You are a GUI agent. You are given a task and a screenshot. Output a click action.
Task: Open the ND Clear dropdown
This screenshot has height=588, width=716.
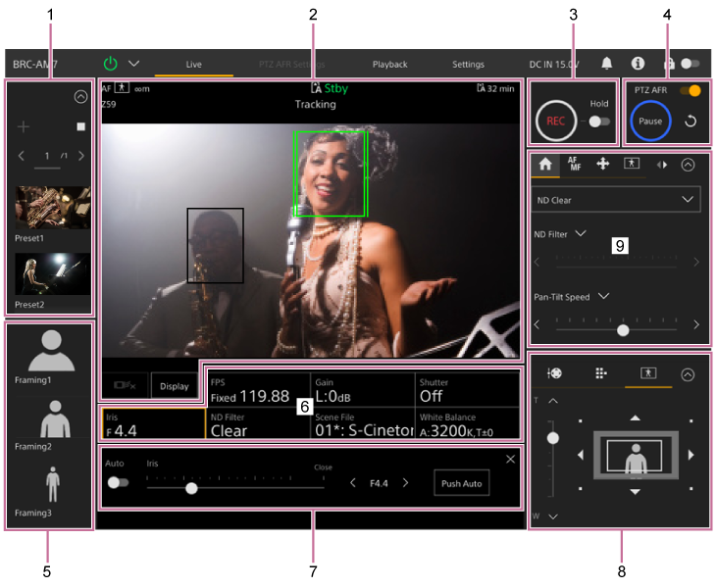(617, 200)
